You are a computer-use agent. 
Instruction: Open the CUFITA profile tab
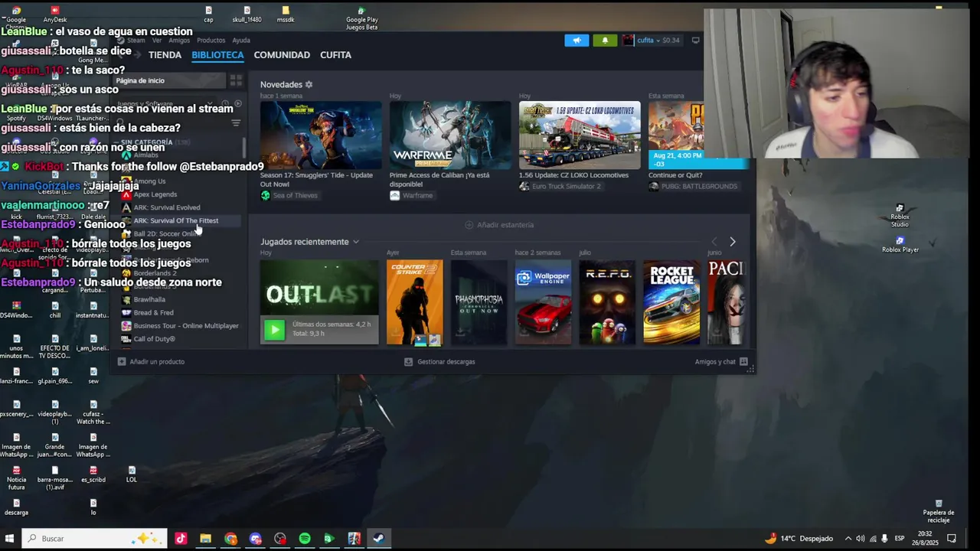click(335, 55)
